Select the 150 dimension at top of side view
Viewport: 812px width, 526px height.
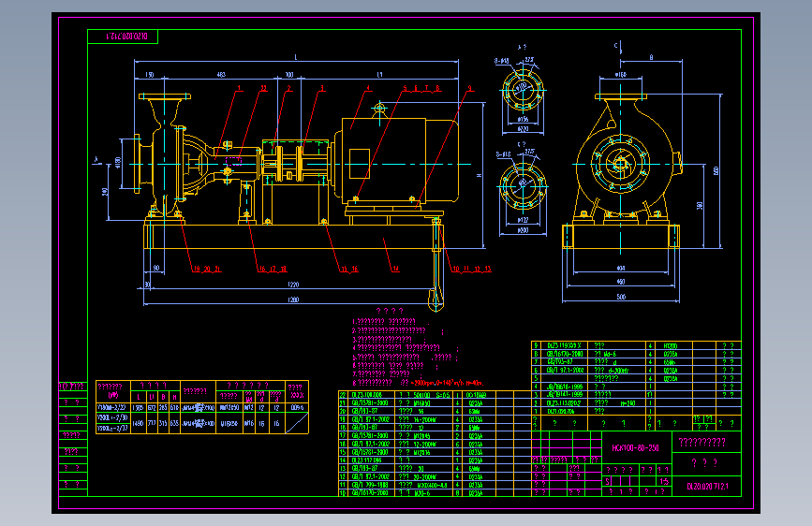(x=150, y=75)
